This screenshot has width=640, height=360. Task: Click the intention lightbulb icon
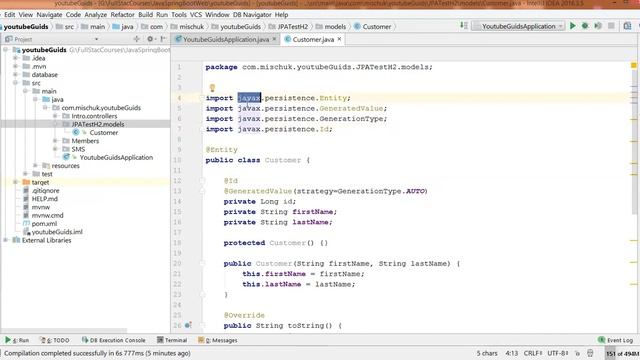(212, 88)
